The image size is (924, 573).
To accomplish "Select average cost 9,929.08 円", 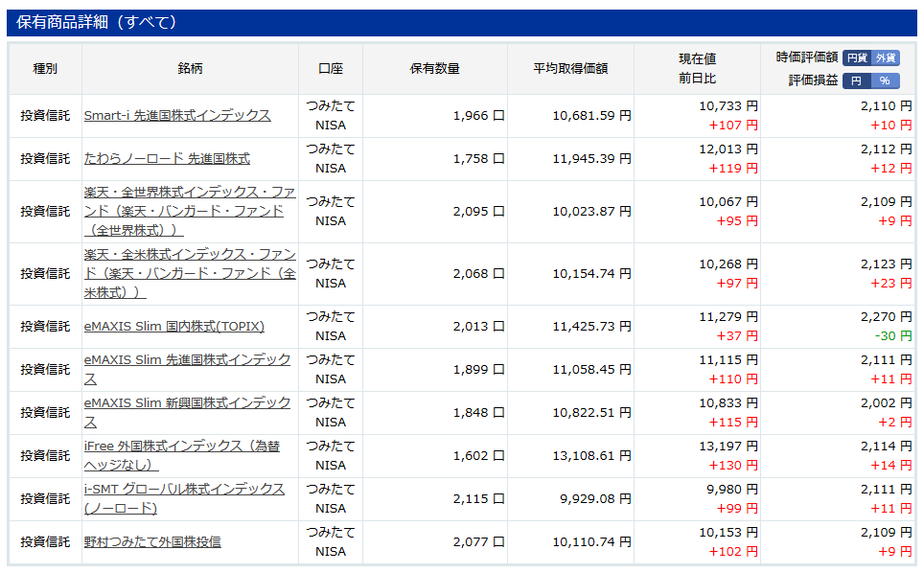I will point(595,498).
